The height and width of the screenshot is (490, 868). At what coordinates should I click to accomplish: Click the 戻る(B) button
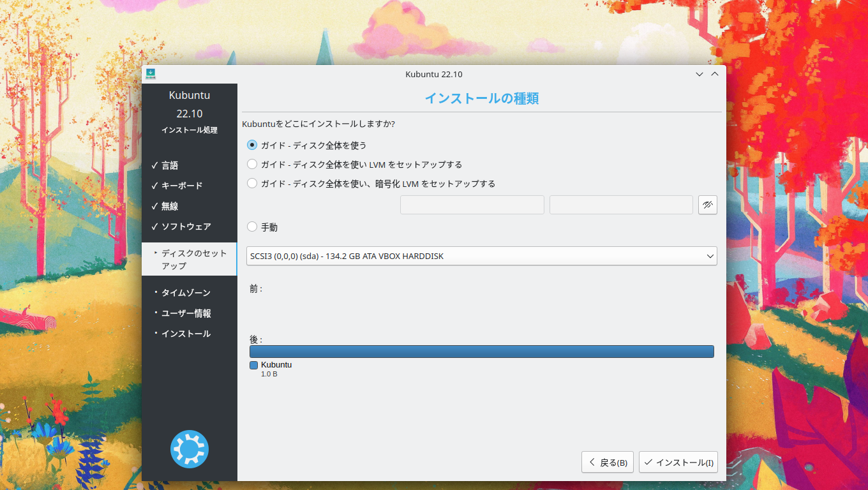[608, 462]
